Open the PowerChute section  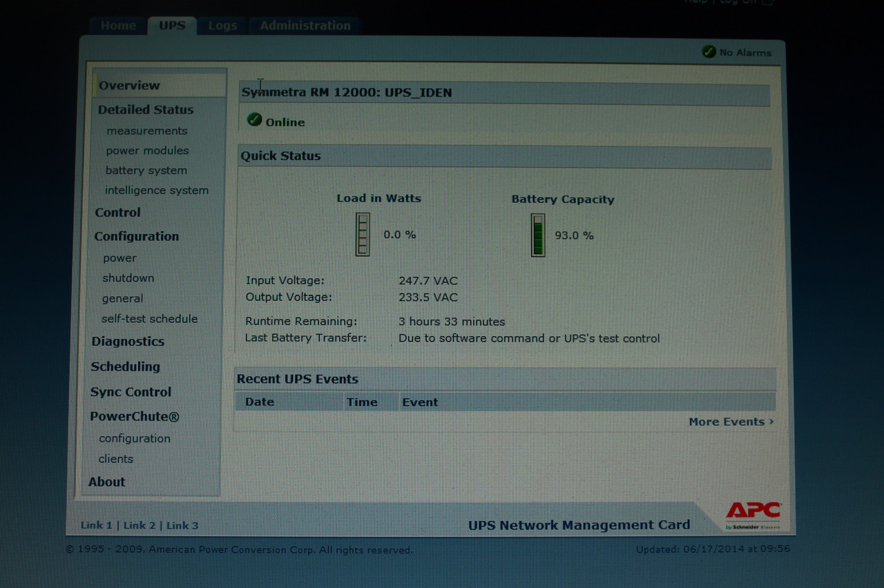click(134, 417)
